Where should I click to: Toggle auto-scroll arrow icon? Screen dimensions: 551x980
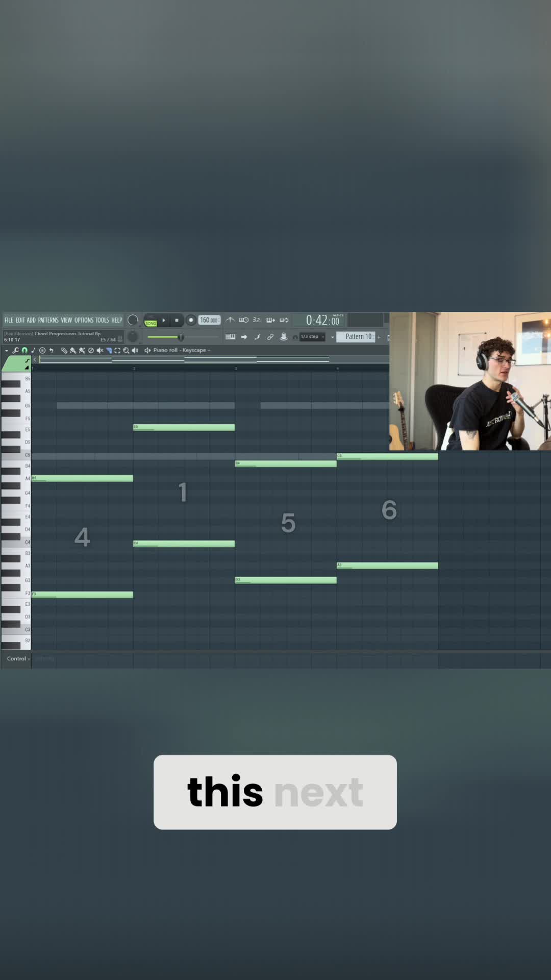pyautogui.click(x=244, y=336)
